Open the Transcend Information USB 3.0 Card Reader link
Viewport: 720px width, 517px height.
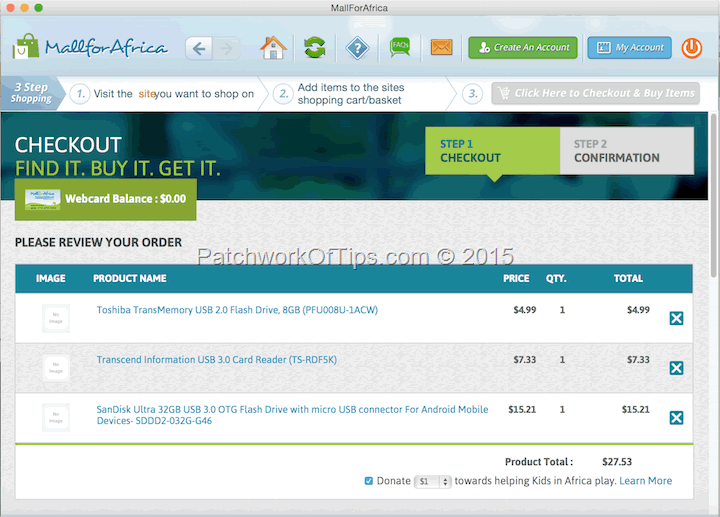click(217, 360)
